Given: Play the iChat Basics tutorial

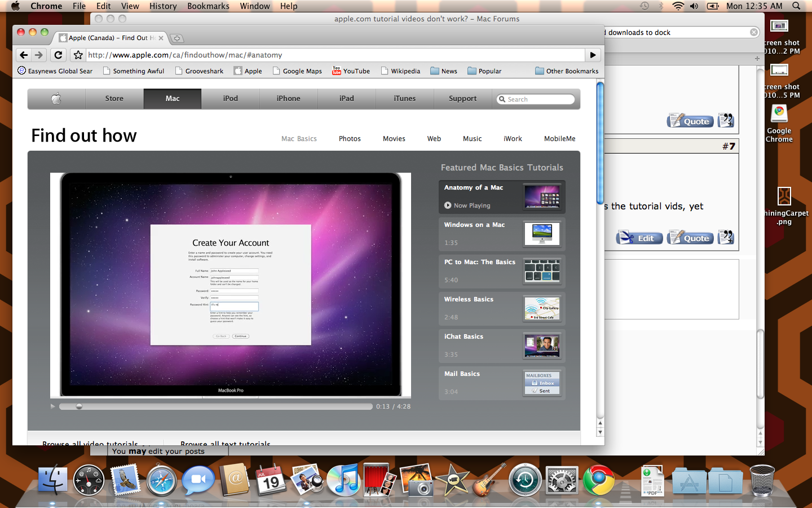Looking at the screenshot, I should 502,345.
